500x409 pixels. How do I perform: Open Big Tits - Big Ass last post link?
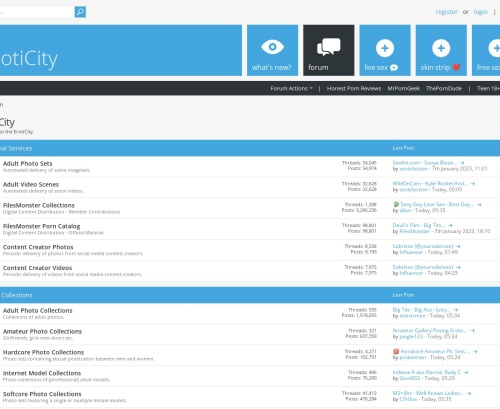click(422, 310)
